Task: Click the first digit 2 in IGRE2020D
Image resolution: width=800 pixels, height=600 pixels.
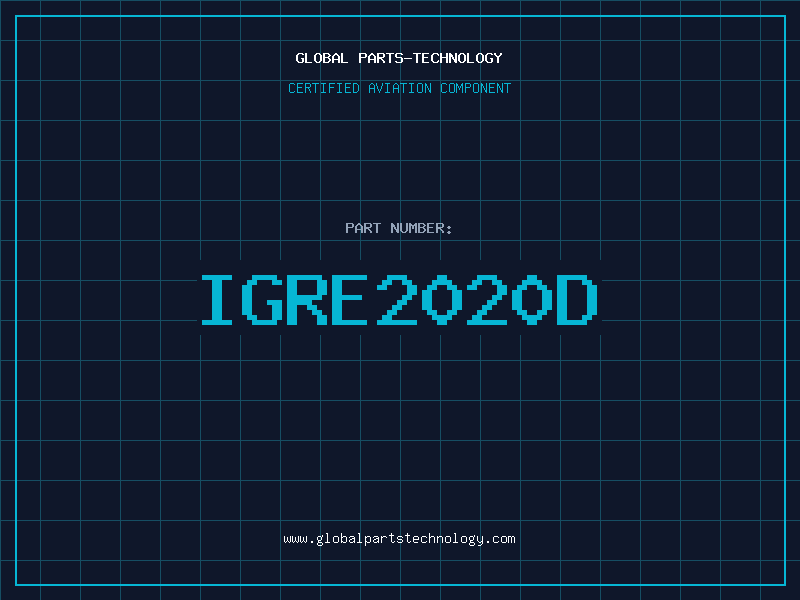Action: coord(398,299)
